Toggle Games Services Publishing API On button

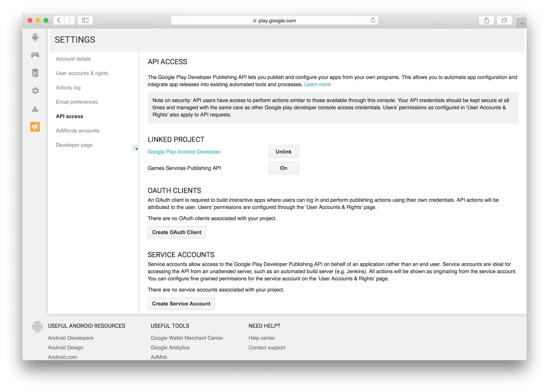tap(284, 168)
